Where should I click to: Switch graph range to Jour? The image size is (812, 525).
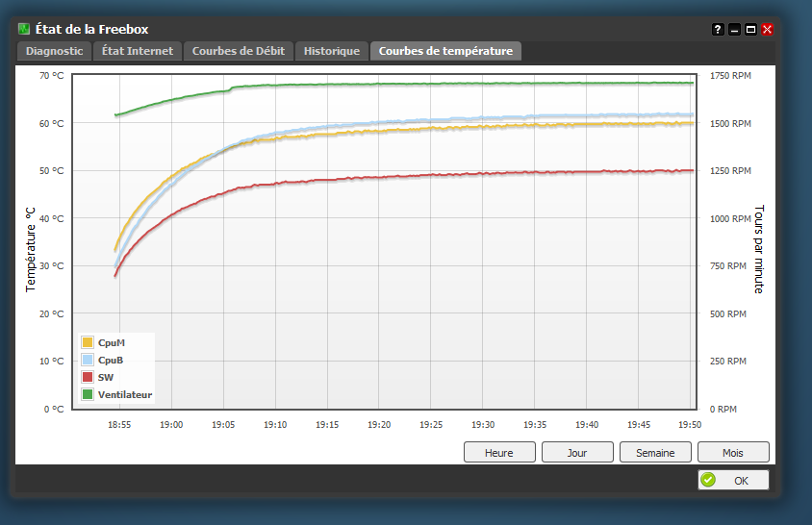tap(577, 452)
